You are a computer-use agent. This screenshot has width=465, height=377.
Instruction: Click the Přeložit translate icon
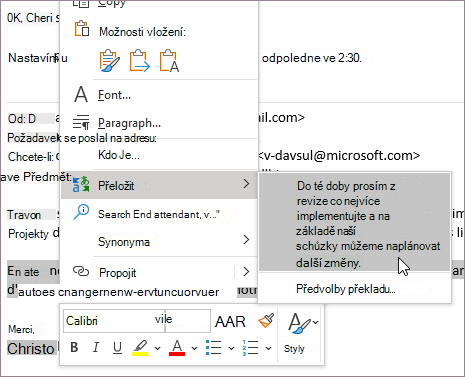click(x=81, y=185)
